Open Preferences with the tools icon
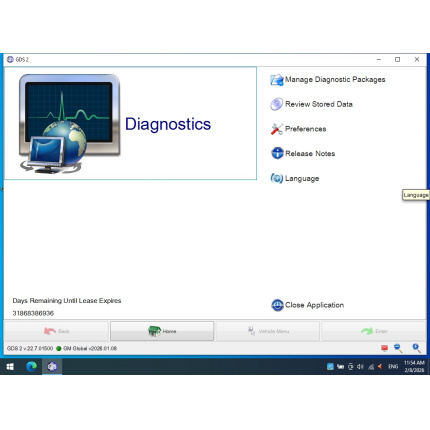430x430 pixels. (x=298, y=129)
